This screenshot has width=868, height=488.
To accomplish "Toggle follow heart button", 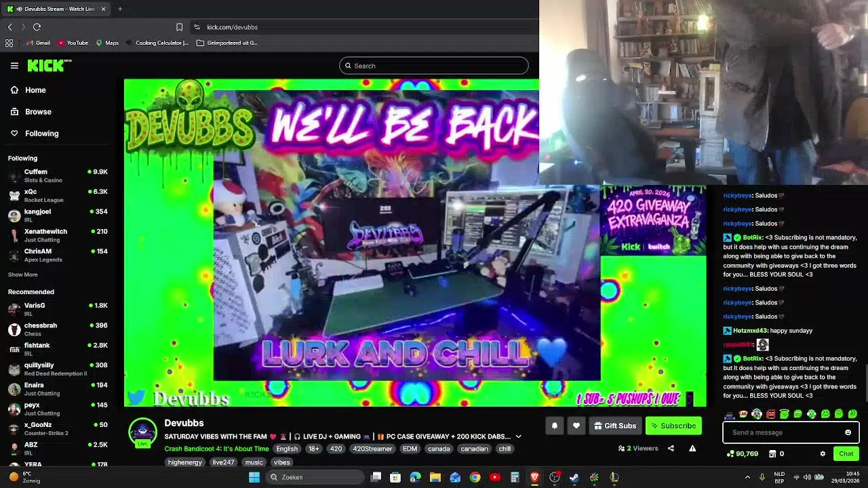I will point(576,426).
